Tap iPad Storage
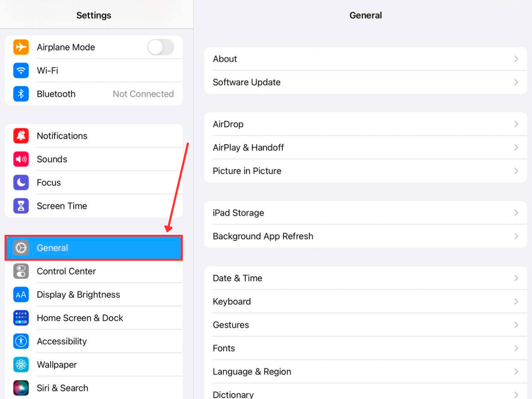The height and width of the screenshot is (399, 532). 366,213
